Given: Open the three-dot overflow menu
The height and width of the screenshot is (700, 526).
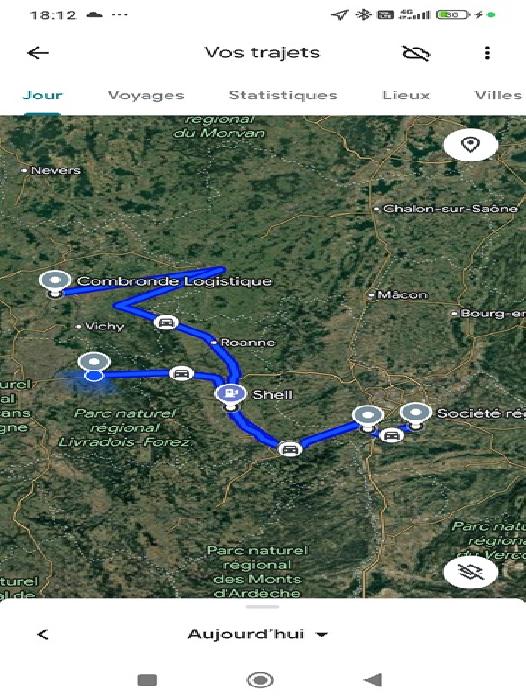Looking at the screenshot, I should click(x=487, y=53).
